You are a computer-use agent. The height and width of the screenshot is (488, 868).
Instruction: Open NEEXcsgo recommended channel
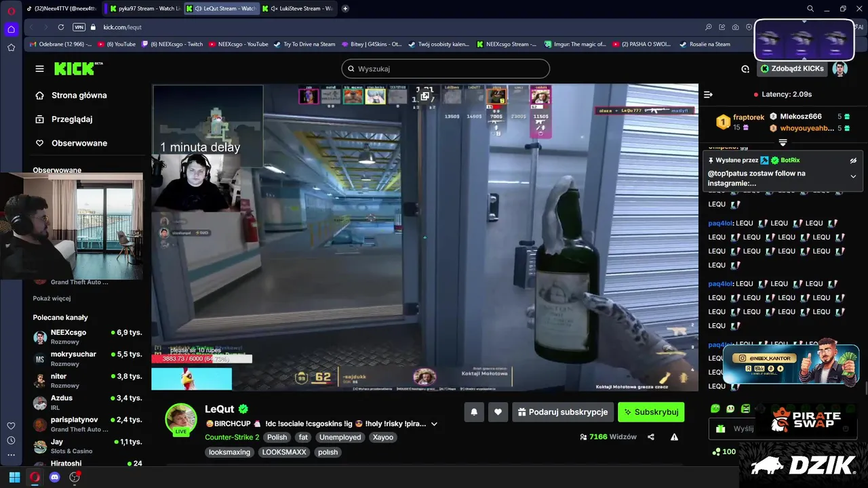(x=87, y=337)
